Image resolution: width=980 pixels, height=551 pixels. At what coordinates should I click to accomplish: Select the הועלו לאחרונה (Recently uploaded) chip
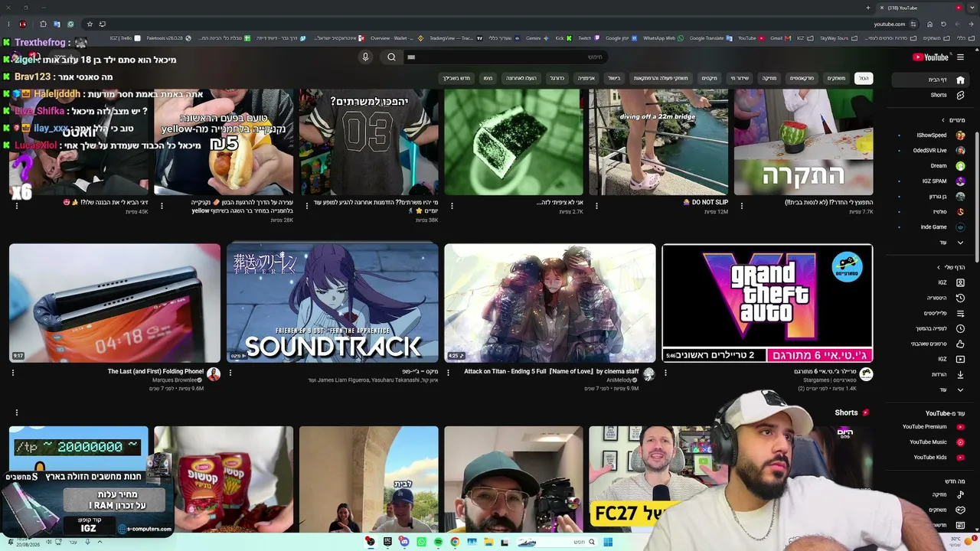tap(521, 78)
